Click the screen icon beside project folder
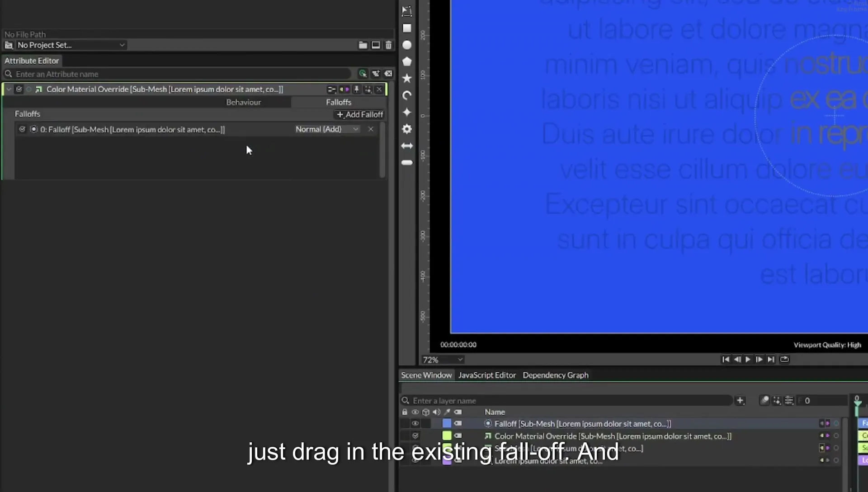 [376, 45]
